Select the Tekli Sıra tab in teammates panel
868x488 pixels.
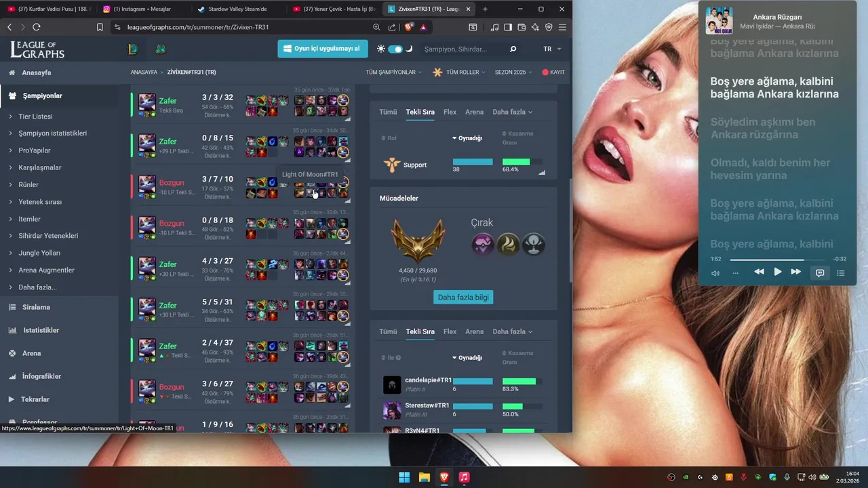(420, 331)
